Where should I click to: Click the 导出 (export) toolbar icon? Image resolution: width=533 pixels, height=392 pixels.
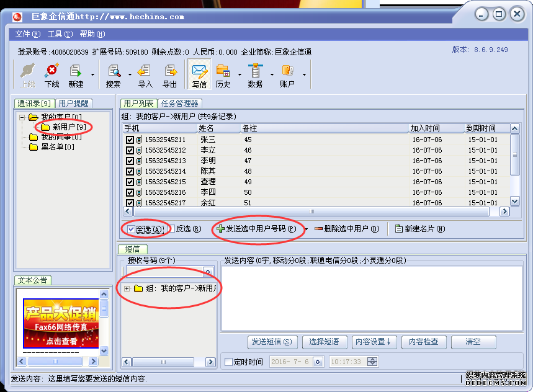point(170,74)
